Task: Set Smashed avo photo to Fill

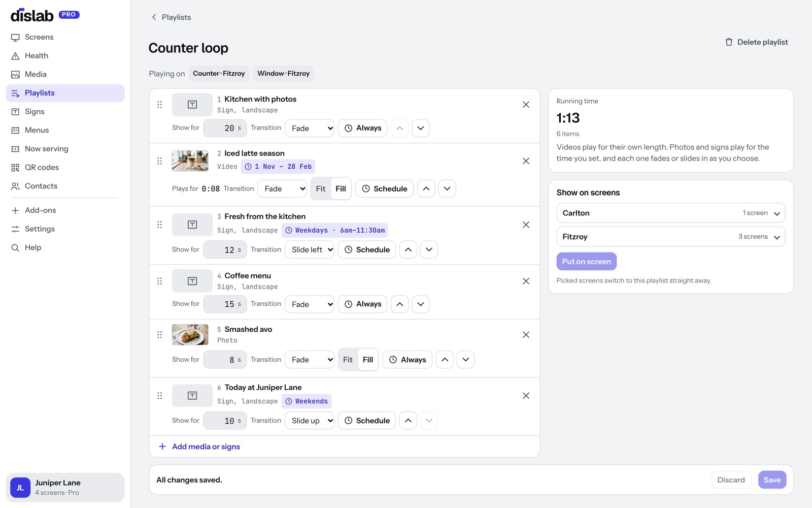Action: [x=368, y=360]
